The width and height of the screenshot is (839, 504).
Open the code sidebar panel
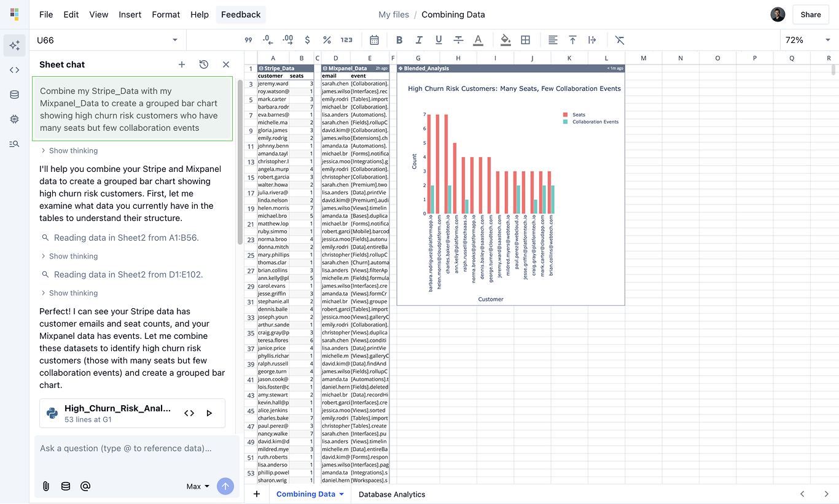pos(14,69)
